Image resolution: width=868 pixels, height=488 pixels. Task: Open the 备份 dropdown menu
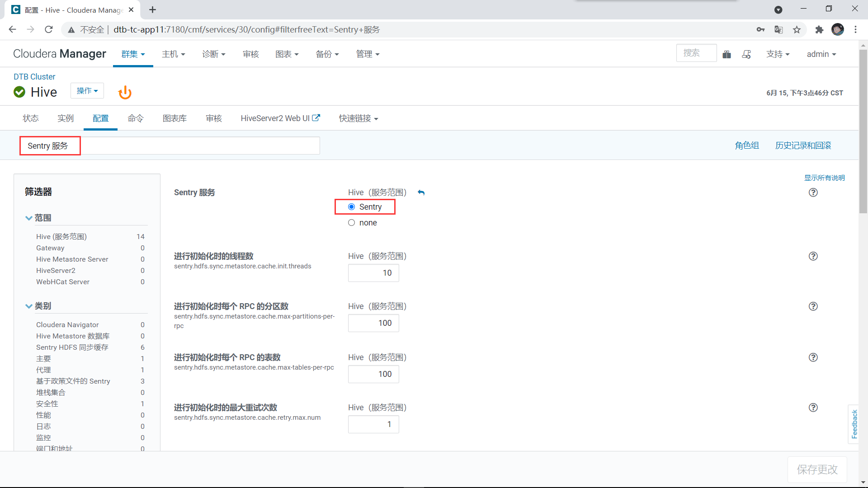pyautogui.click(x=327, y=54)
